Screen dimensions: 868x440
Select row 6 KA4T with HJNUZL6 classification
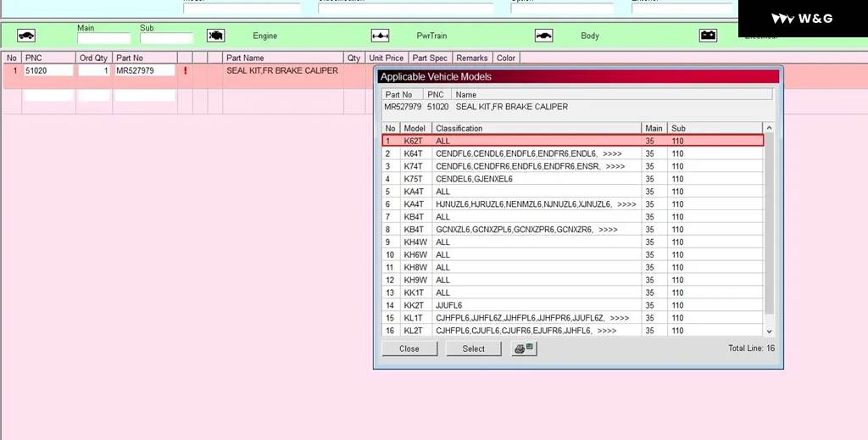573,204
